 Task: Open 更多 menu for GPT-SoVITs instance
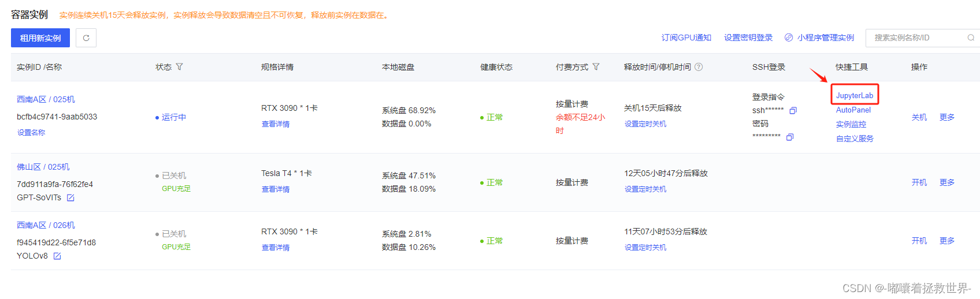click(947, 182)
